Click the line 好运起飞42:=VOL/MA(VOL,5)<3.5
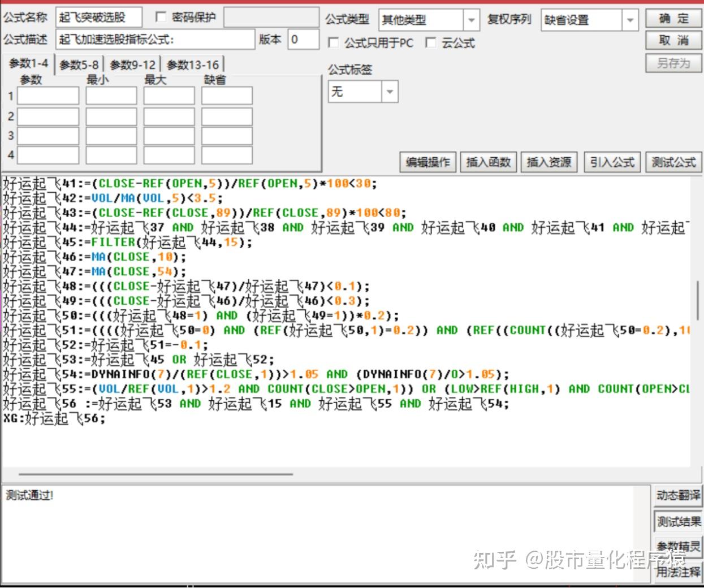 point(113,198)
